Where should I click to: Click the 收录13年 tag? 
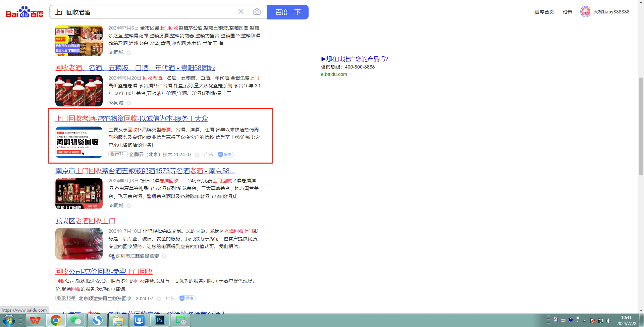[x=66, y=298]
